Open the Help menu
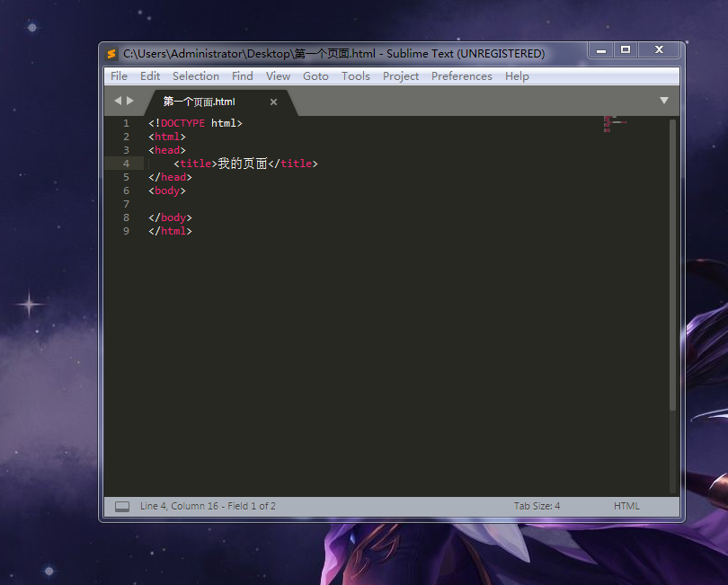The width and height of the screenshot is (728, 585). (x=517, y=76)
